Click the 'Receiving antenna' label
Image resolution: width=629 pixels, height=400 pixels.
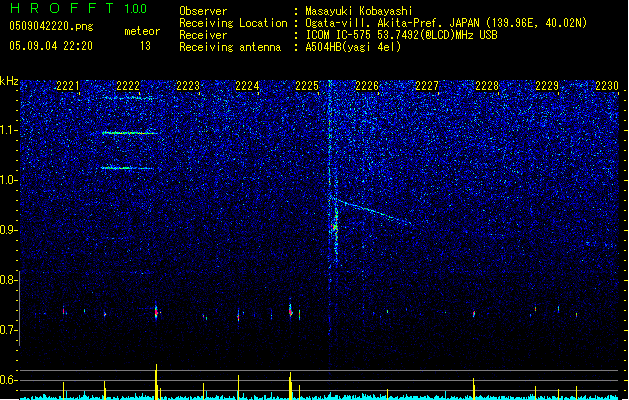[230, 47]
